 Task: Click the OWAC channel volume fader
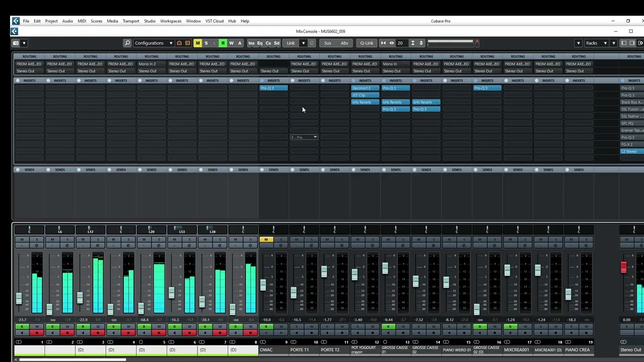coord(263,285)
